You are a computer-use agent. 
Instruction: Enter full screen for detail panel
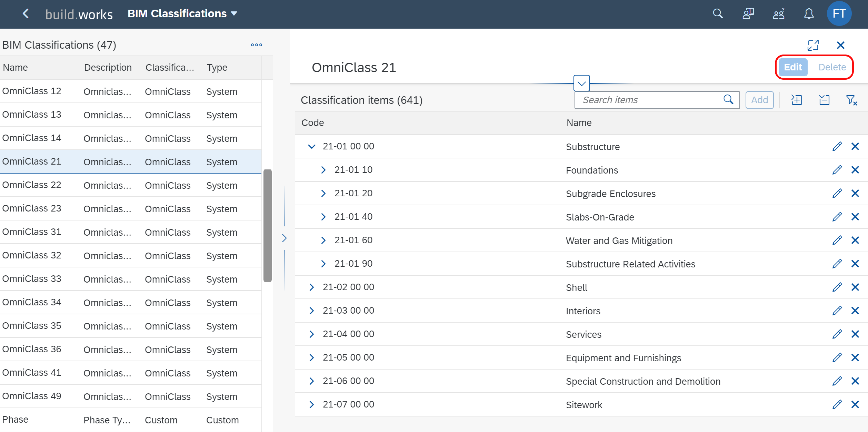click(x=813, y=45)
